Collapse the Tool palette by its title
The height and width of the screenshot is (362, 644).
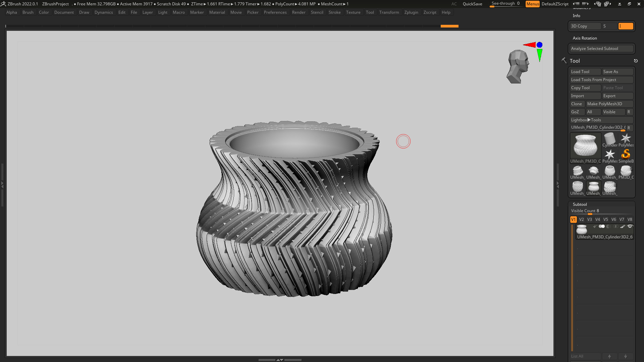[x=575, y=61]
